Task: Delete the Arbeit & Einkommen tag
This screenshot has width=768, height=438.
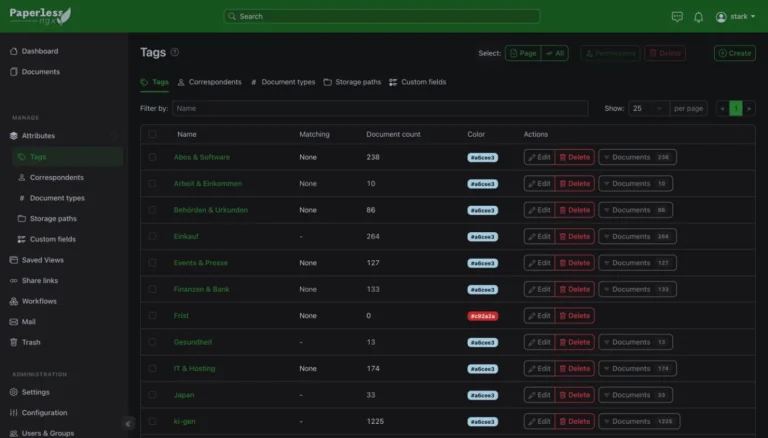Action: pyautogui.click(x=575, y=184)
